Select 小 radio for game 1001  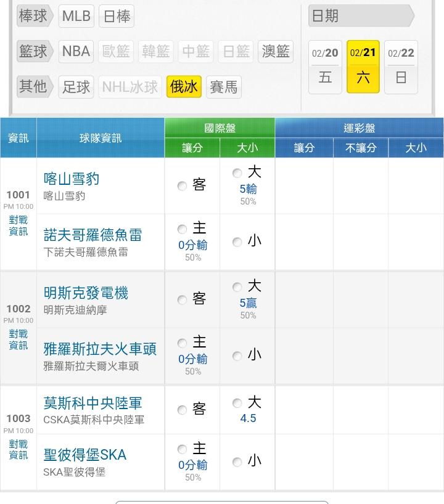(x=237, y=242)
